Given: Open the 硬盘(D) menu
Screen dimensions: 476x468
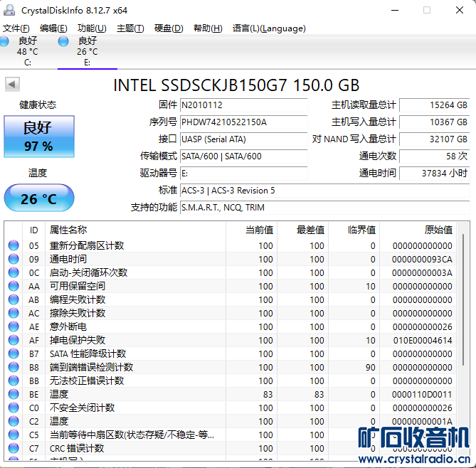Looking at the screenshot, I should point(169,28).
